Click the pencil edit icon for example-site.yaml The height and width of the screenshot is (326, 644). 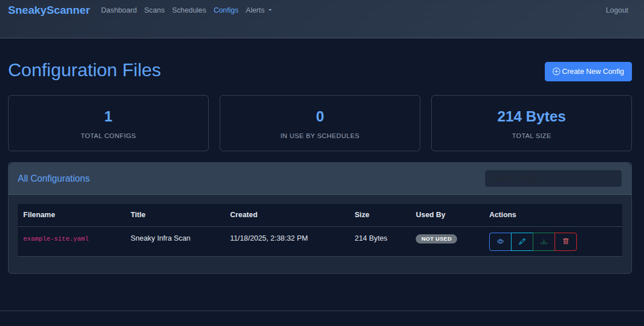point(522,242)
